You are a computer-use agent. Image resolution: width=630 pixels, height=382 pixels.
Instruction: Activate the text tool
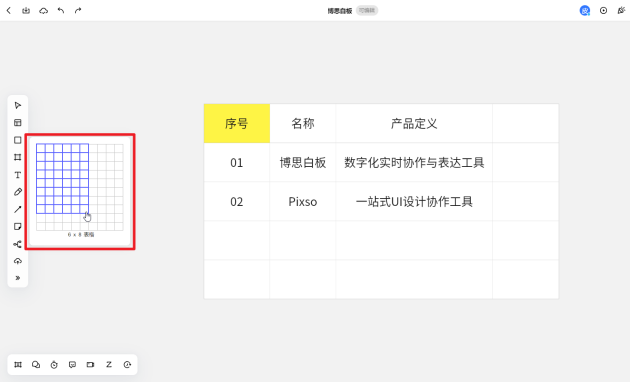[x=18, y=175]
